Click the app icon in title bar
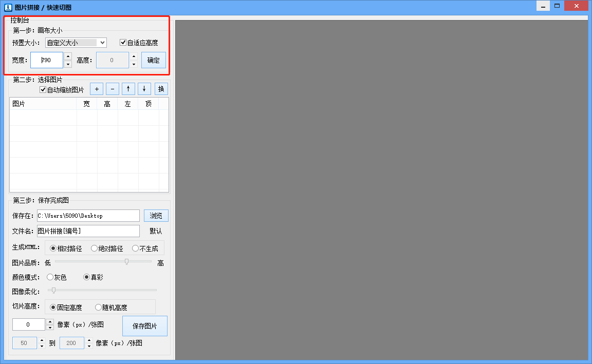This screenshot has width=592, height=364. point(8,7)
